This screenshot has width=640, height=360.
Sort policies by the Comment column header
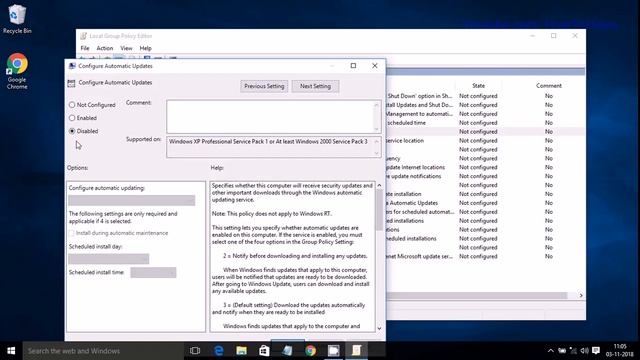(x=549, y=86)
